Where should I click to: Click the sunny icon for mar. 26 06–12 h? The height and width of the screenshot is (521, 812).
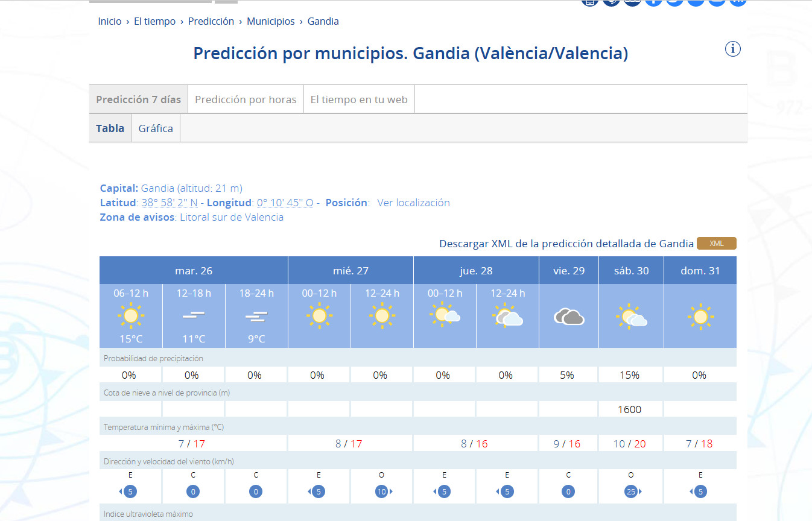click(131, 315)
